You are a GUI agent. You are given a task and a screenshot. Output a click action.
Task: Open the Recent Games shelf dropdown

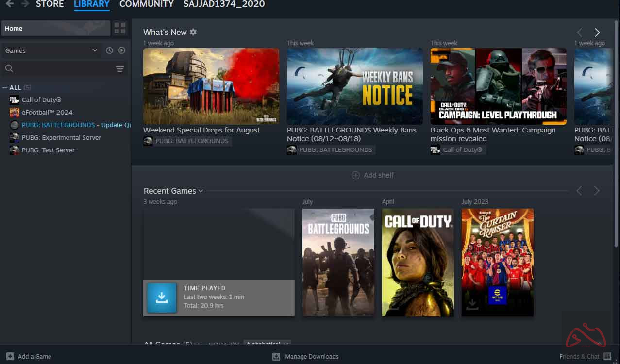pos(201,191)
